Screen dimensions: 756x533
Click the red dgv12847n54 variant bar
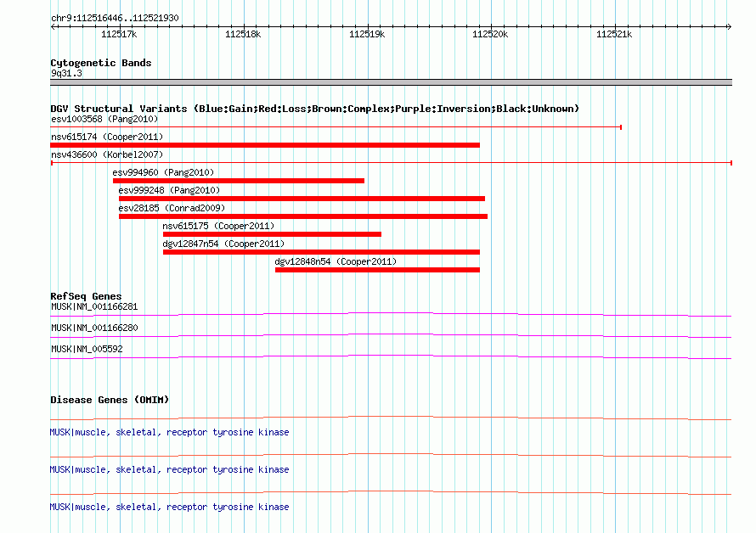[x=322, y=252]
